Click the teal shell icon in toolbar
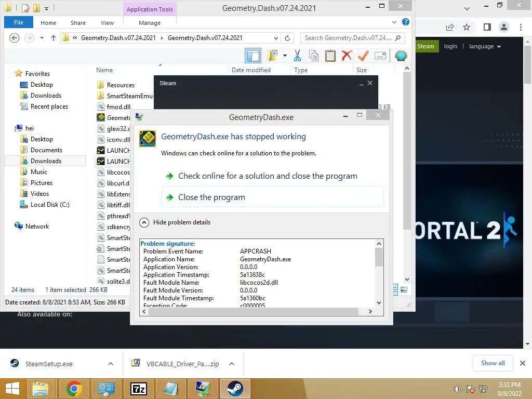The image size is (532, 399). 401,56
